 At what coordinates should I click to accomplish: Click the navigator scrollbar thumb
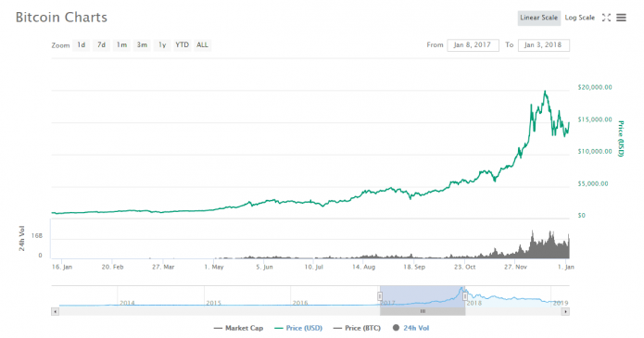point(423,312)
